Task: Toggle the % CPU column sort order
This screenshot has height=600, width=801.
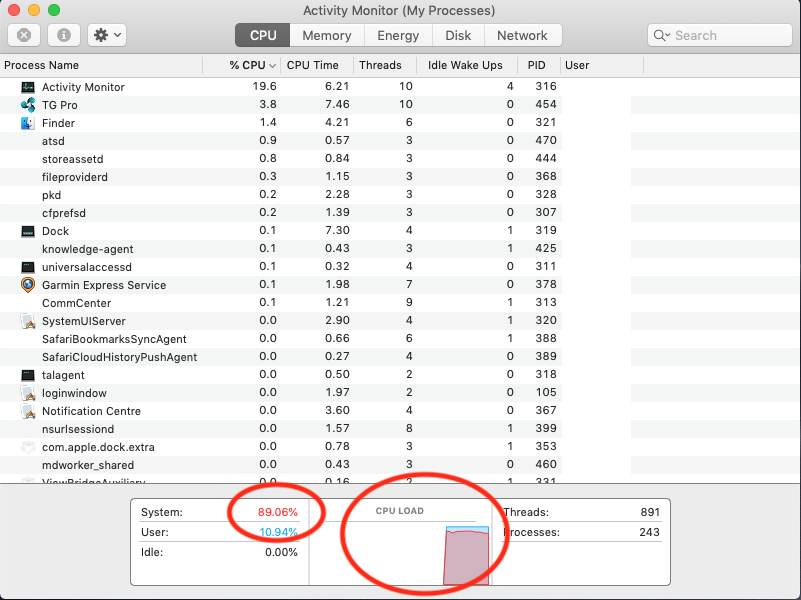Action: [242, 65]
